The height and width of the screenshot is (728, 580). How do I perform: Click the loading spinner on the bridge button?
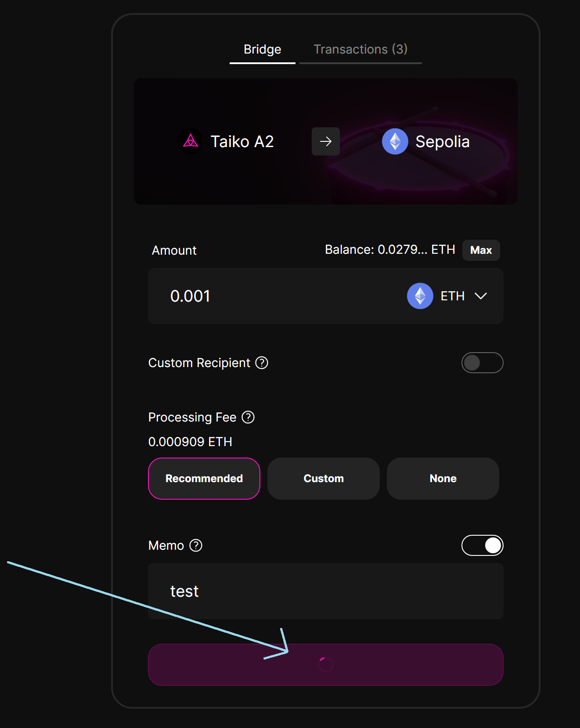[325, 664]
